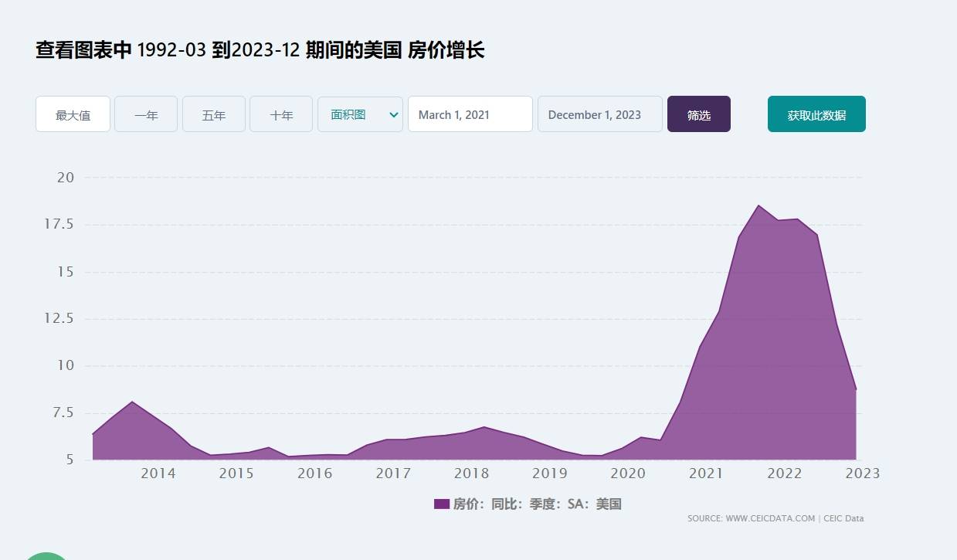
Task: Click the 最大值 range button
Action: pyautogui.click(x=73, y=114)
